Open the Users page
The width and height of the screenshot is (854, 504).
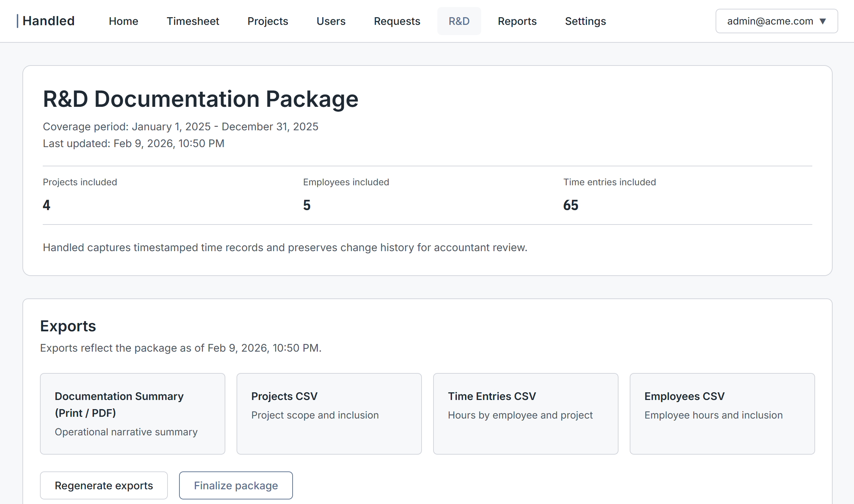pyautogui.click(x=330, y=21)
